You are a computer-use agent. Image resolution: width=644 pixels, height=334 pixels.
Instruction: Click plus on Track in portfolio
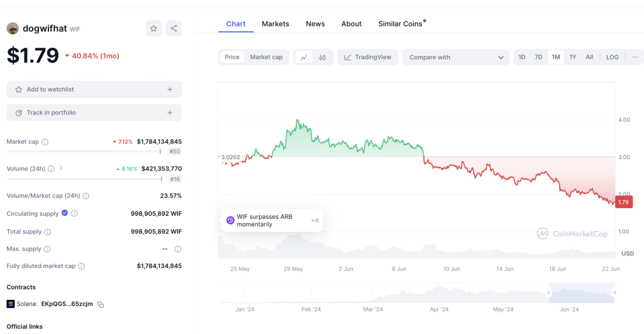coord(170,113)
